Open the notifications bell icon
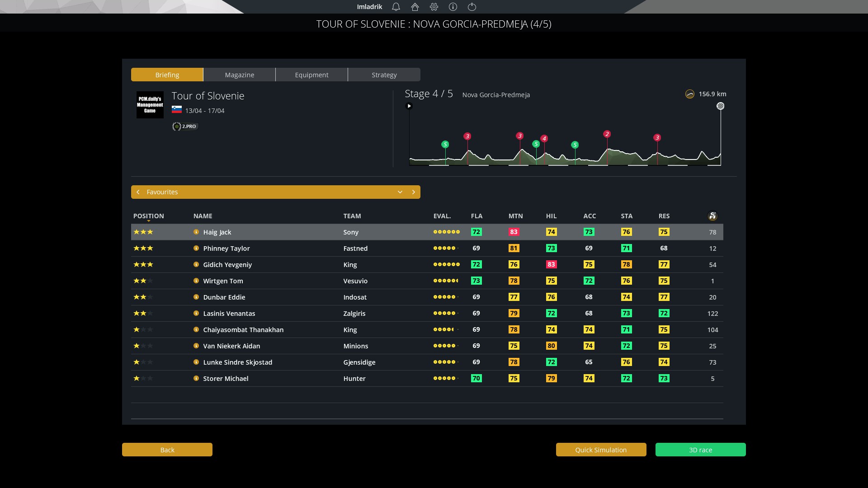This screenshot has width=868, height=488. tap(396, 7)
